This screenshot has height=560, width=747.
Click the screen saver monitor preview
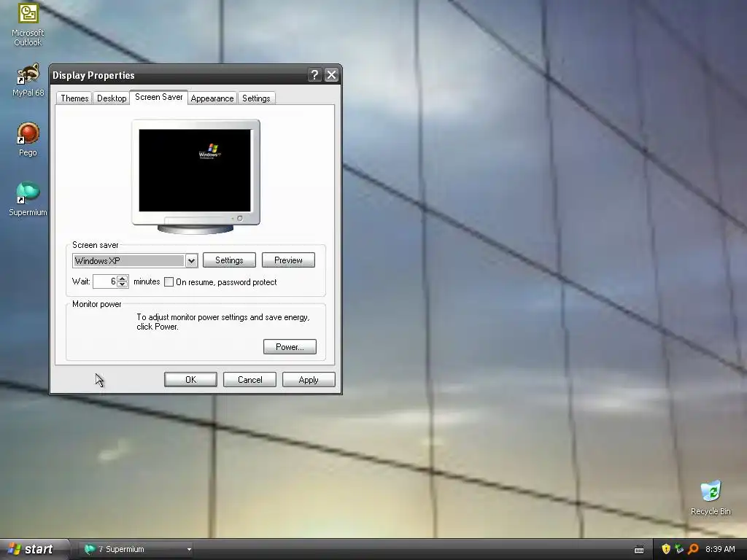tap(196, 176)
